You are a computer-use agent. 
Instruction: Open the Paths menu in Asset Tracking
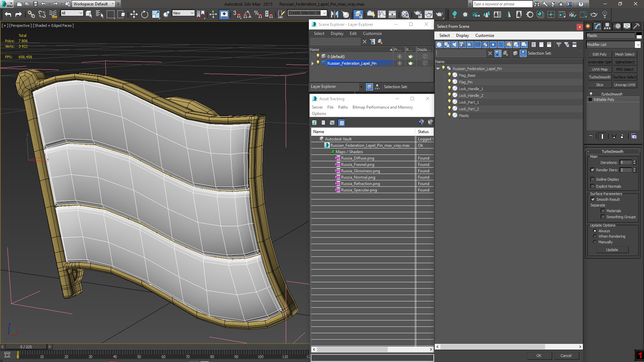point(342,107)
